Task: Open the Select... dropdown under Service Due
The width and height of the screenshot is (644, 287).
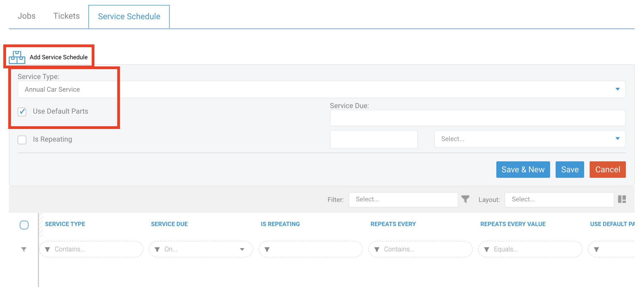Action: pyautogui.click(x=530, y=139)
